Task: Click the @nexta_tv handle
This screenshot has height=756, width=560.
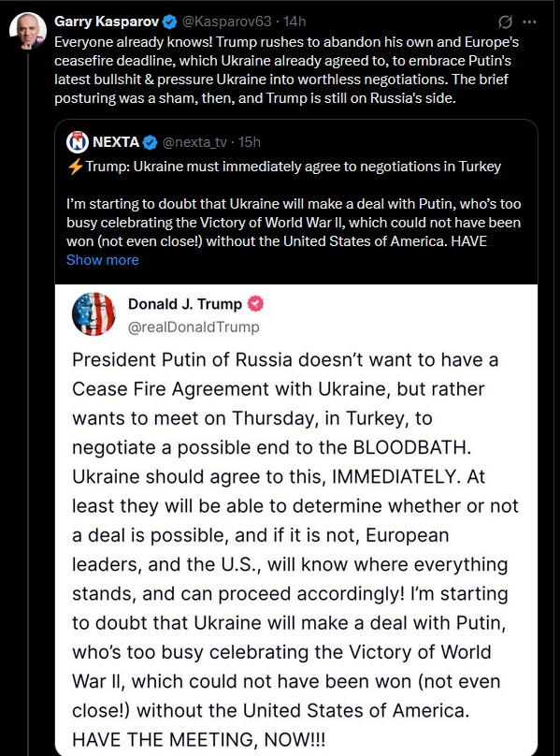Action: tap(194, 142)
